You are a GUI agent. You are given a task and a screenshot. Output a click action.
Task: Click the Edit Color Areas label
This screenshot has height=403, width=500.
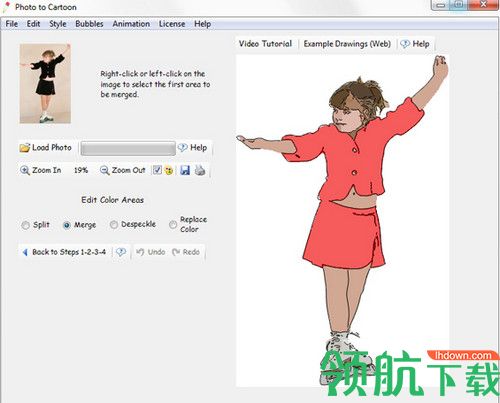tap(112, 200)
